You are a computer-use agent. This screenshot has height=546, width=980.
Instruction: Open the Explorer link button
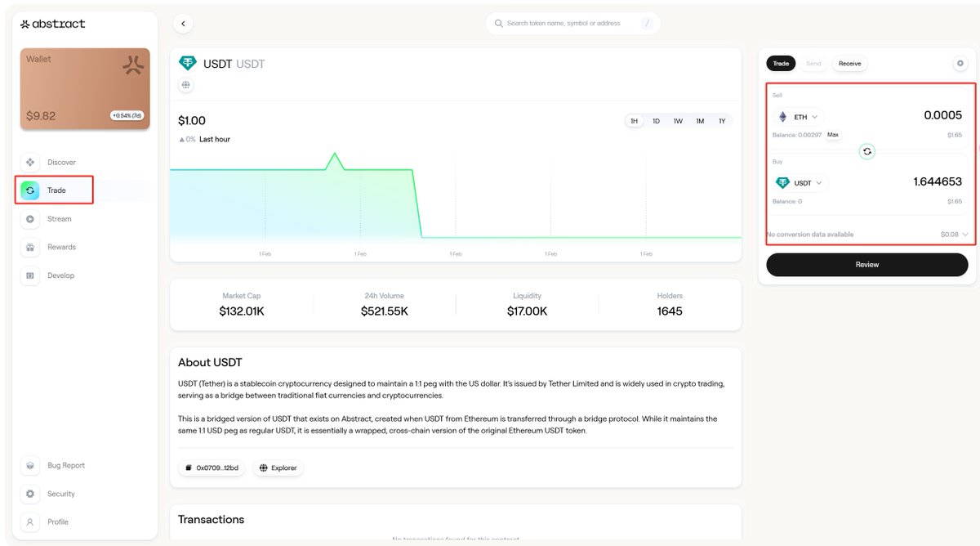click(278, 468)
